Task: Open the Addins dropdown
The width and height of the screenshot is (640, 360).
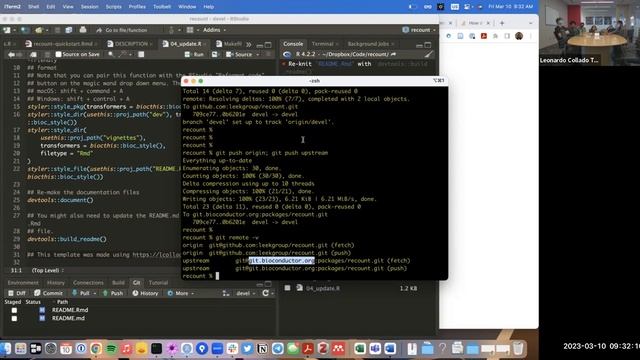Action: pyautogui.click(x=214, y=30)
